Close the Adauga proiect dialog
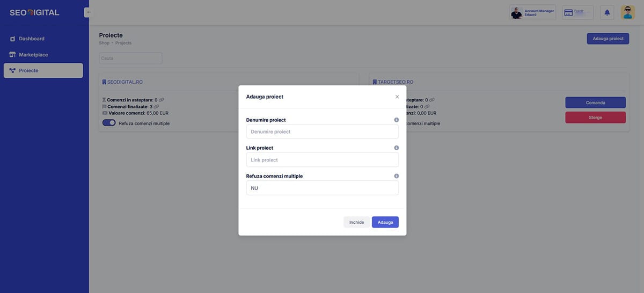 click(x=397, y=97)
